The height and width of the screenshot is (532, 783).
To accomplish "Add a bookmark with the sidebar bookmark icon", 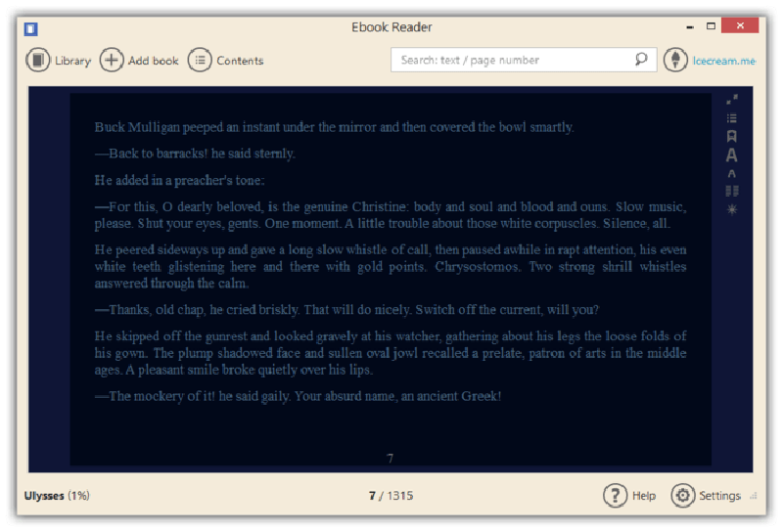I will point(732,136).
